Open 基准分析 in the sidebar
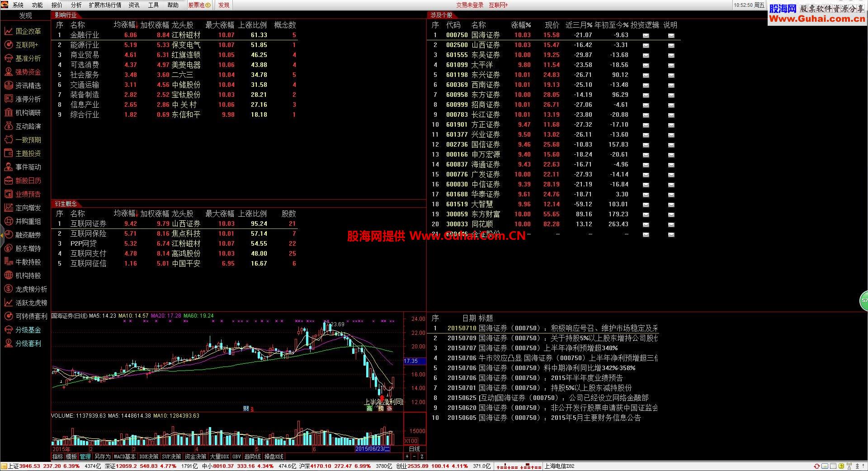The image size is (868, 471). click(23, 58)
